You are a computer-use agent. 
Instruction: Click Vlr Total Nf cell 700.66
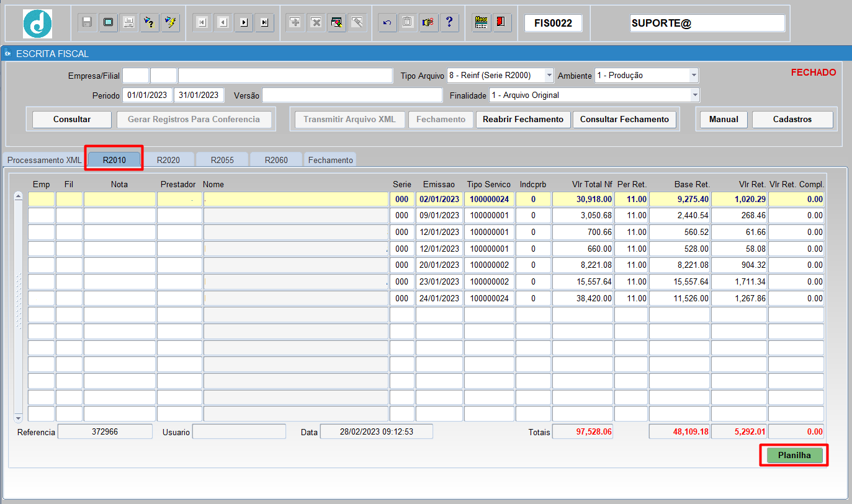(x=583, y=232)
